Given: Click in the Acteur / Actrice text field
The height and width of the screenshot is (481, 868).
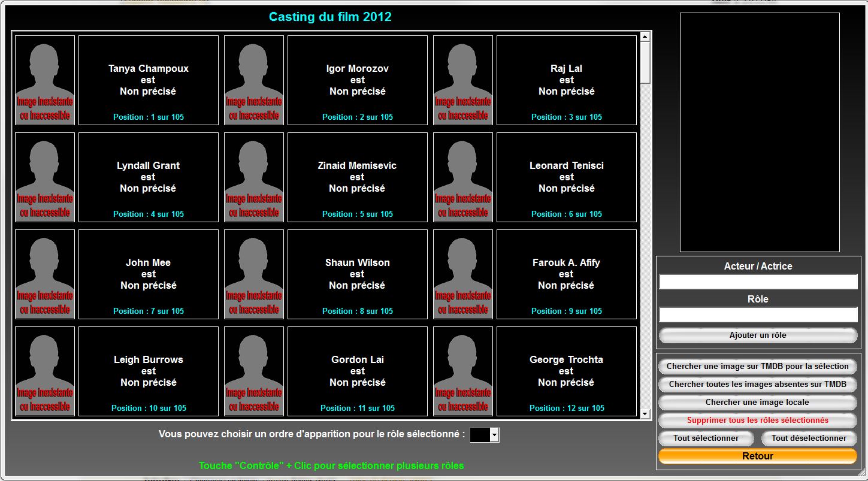Looking at the screenshot, I should 758,282.
